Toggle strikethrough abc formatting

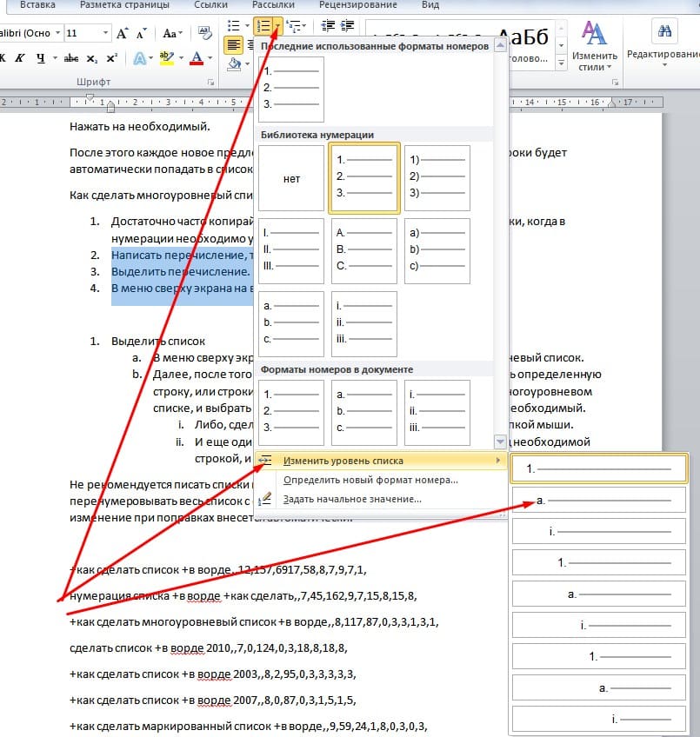tap(71, 59)
